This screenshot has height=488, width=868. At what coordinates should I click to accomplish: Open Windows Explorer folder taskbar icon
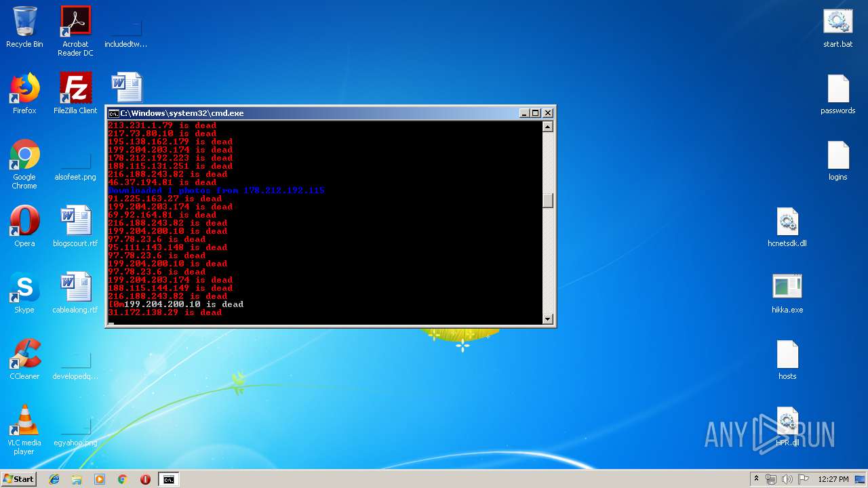[x=77, y=479]
